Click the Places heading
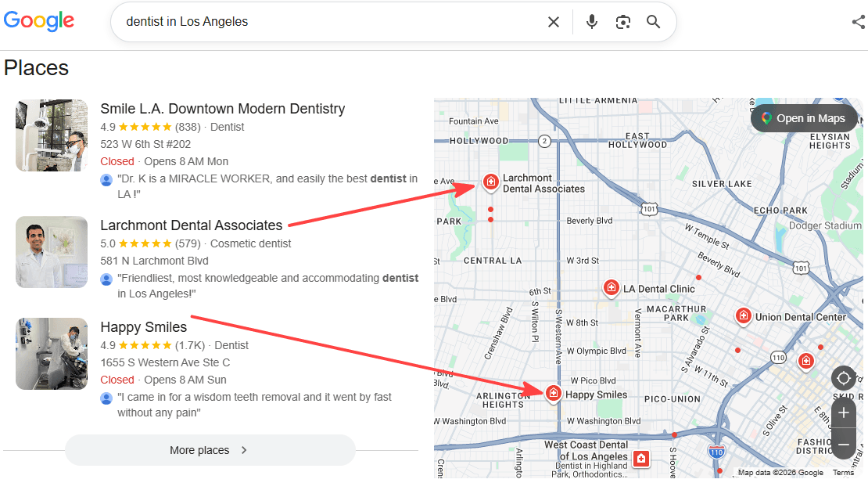Screen dimensions: 868x490 pyautogui.click(x=36, y=67)
